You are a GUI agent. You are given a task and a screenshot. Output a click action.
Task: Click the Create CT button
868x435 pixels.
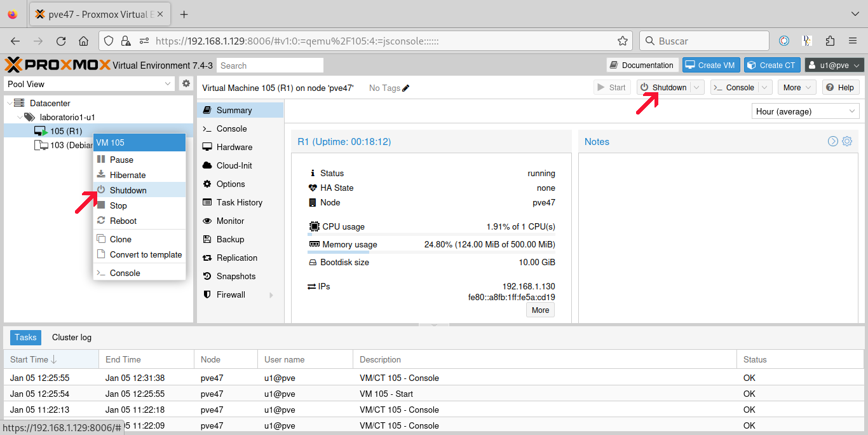coord(771,65)
